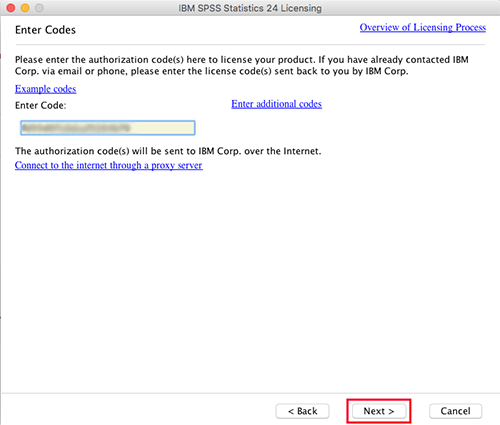Screen dimensions: 500x425
Task: Click the Enter Codes heading text
Action: click(45, 30)
